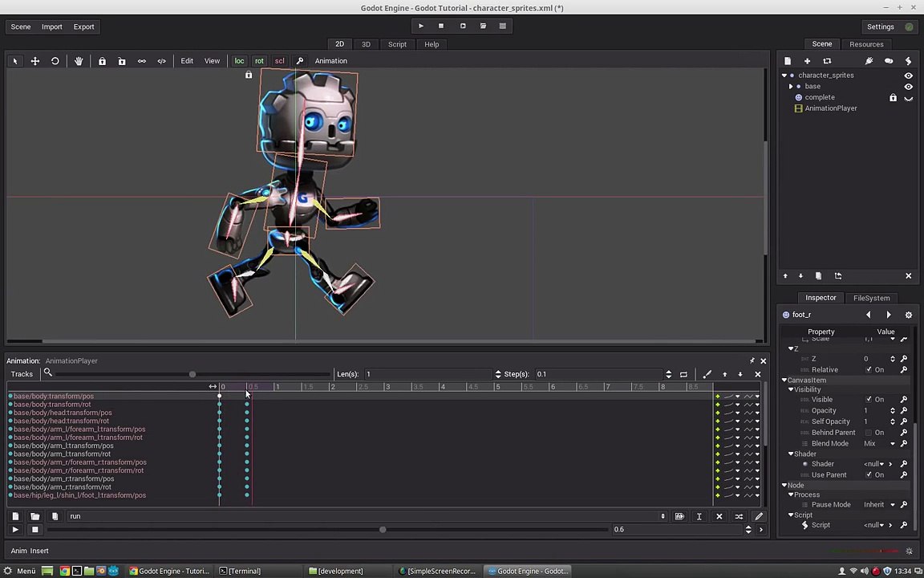Click the instance scene plus icon
Screen dimensions: 924x578
(x=808, y=61)
